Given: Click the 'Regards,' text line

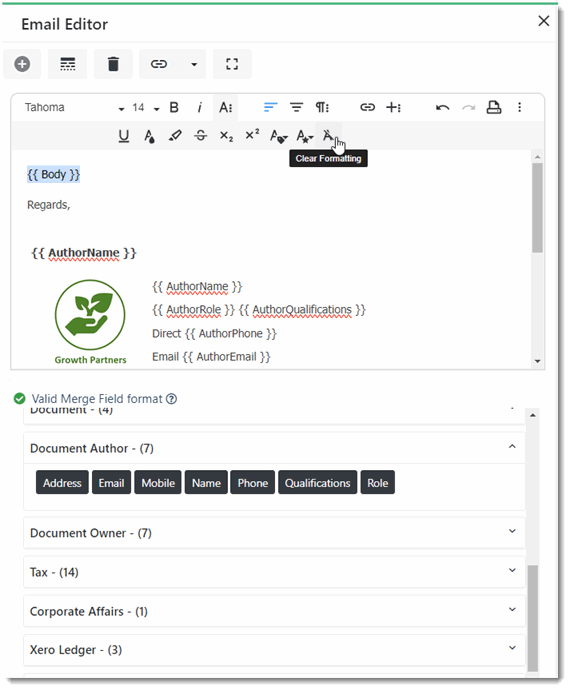Looking at the screenshot, I should click(x=49, y=205).
